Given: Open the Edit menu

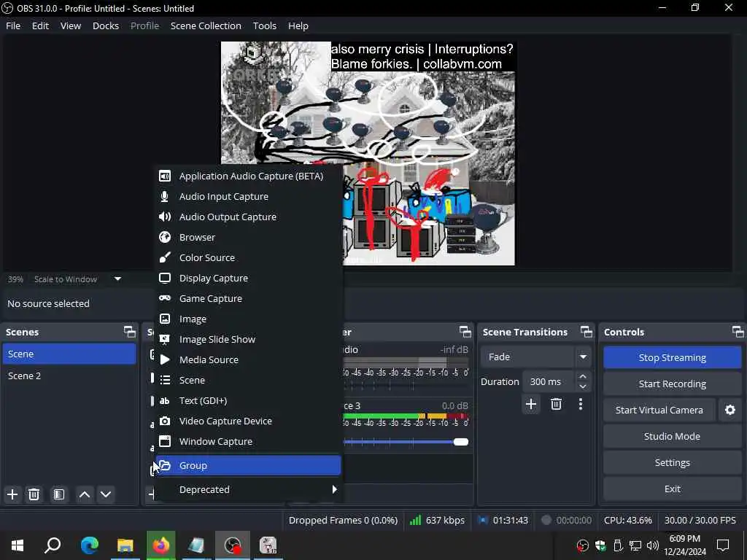Looking at the screenshot, I should coord(41,26).
